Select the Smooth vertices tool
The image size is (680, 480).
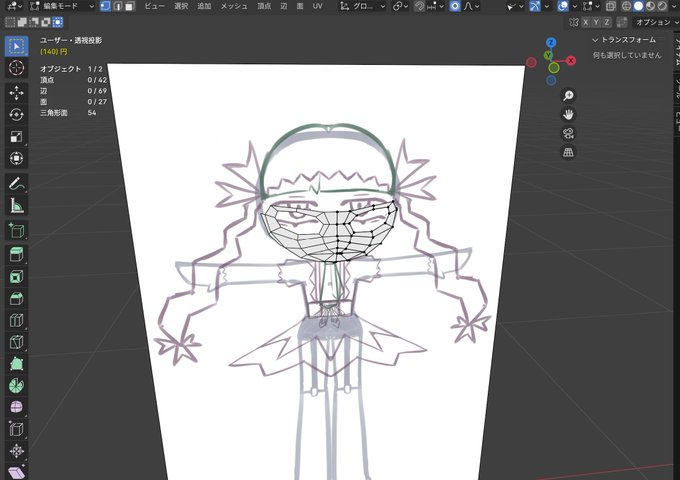click(x=16, y=407)
